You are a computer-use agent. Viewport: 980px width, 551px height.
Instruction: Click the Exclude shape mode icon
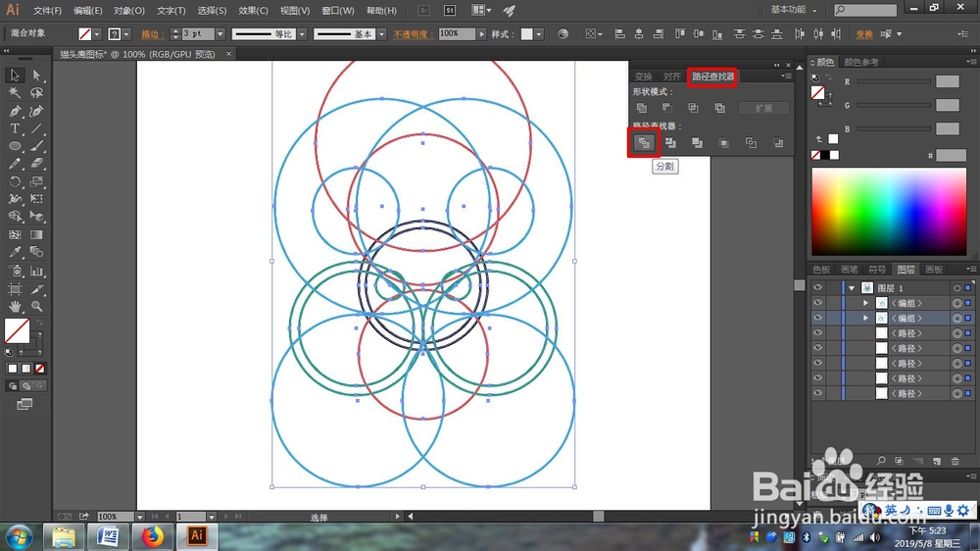[719, 108]
